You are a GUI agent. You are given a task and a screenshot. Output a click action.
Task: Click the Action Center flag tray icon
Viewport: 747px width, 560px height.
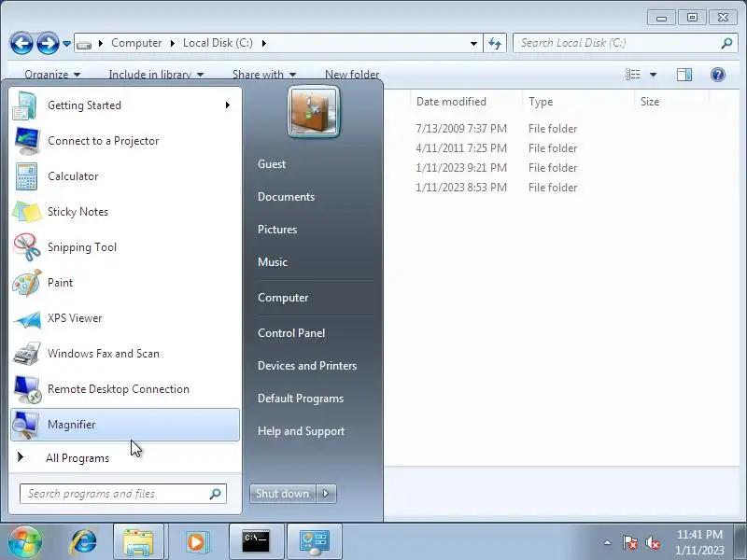[x=629, y=542]
